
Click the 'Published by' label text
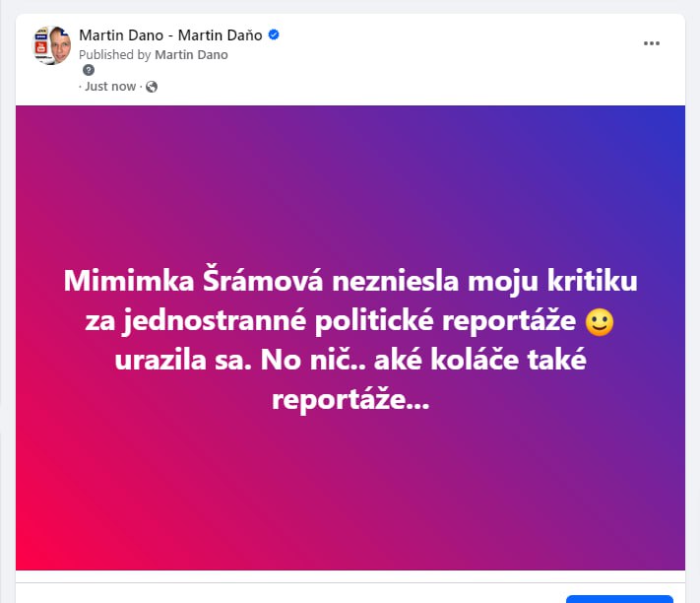tap(115, 55)
